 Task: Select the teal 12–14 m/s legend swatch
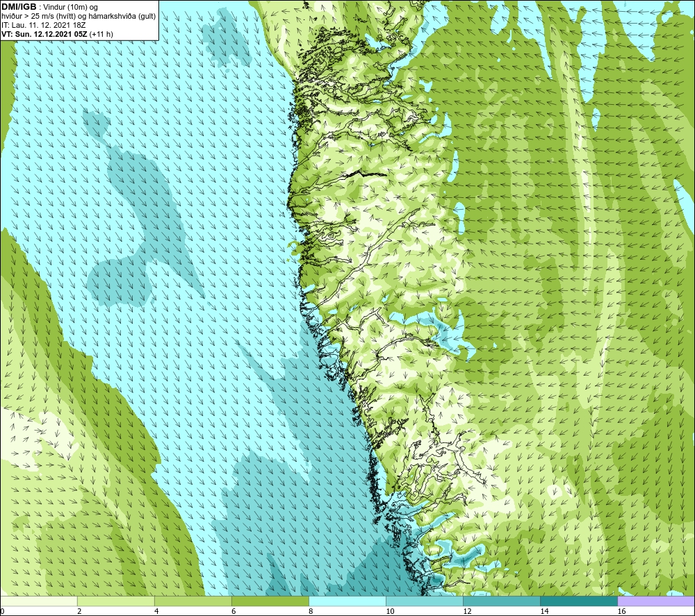pos(501,601)
